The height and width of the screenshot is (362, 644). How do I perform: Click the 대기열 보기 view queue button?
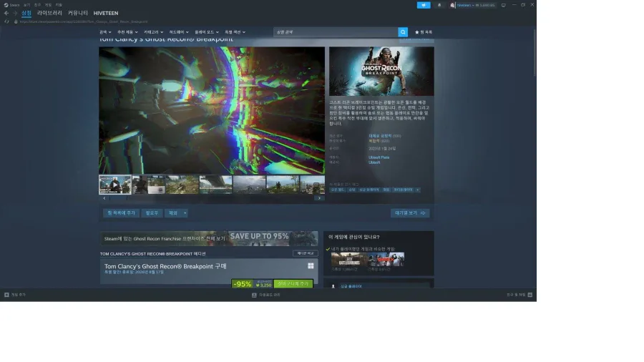[410, 213]
